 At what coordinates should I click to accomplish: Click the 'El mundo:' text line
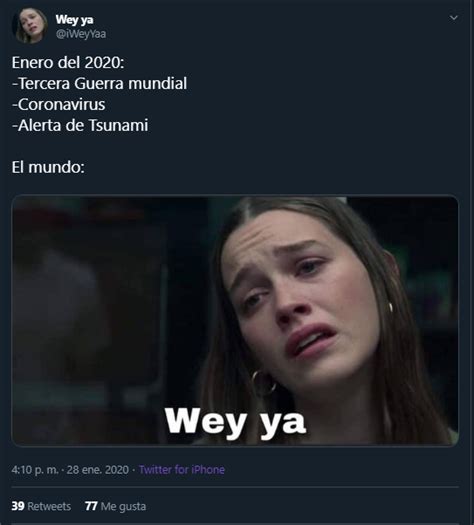click(x=48, y=167)
